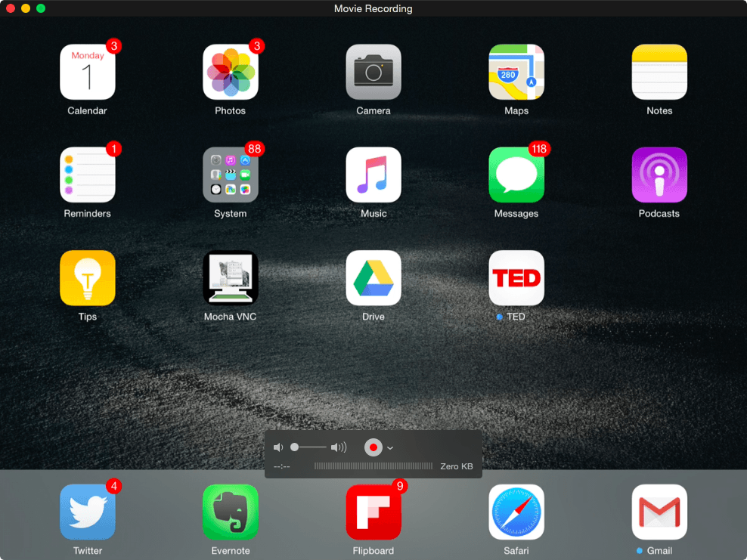Click the Movie Recording window title

[x=373, y=8]
